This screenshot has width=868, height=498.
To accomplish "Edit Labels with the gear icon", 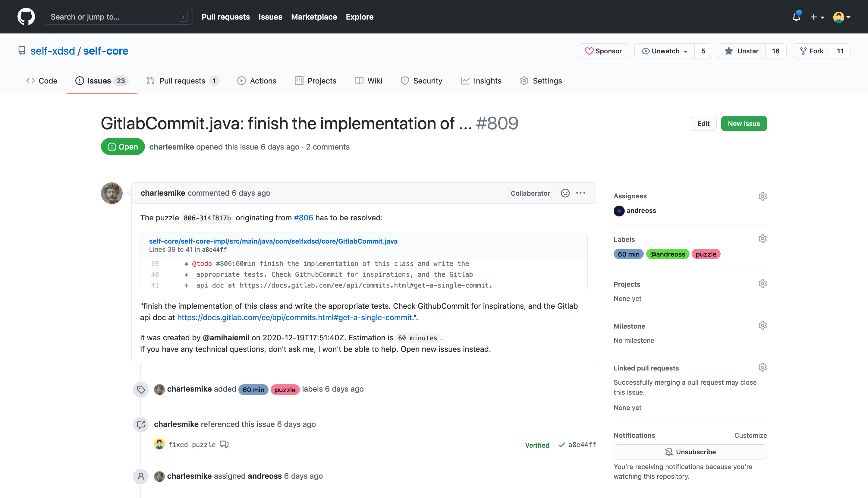I will pos(762,239).
